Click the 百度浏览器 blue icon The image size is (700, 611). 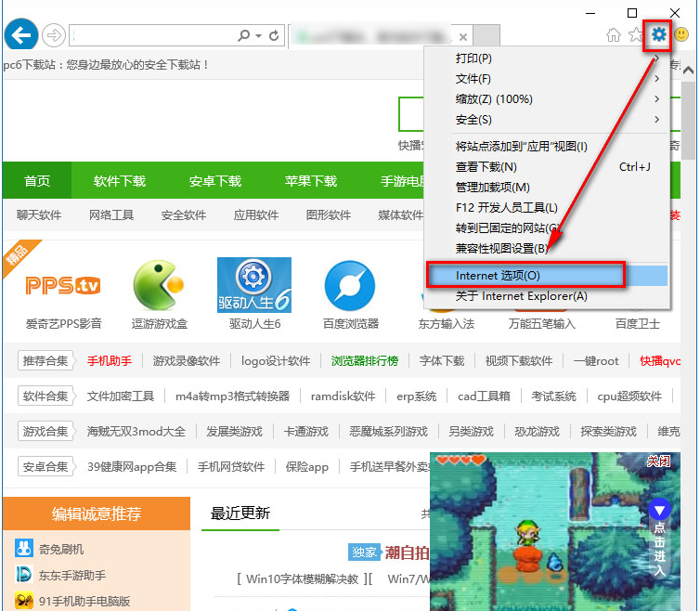click(350, 286)
